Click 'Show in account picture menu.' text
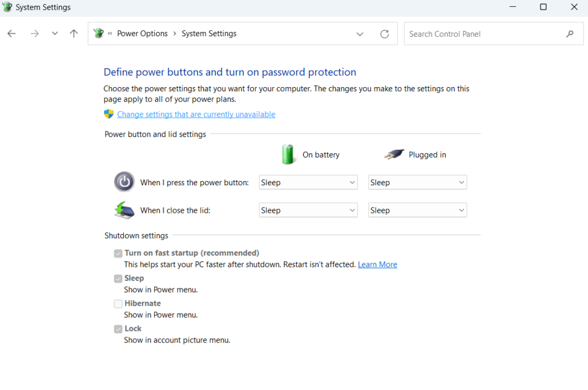588x390 pixels. click(x=177, y=340)
